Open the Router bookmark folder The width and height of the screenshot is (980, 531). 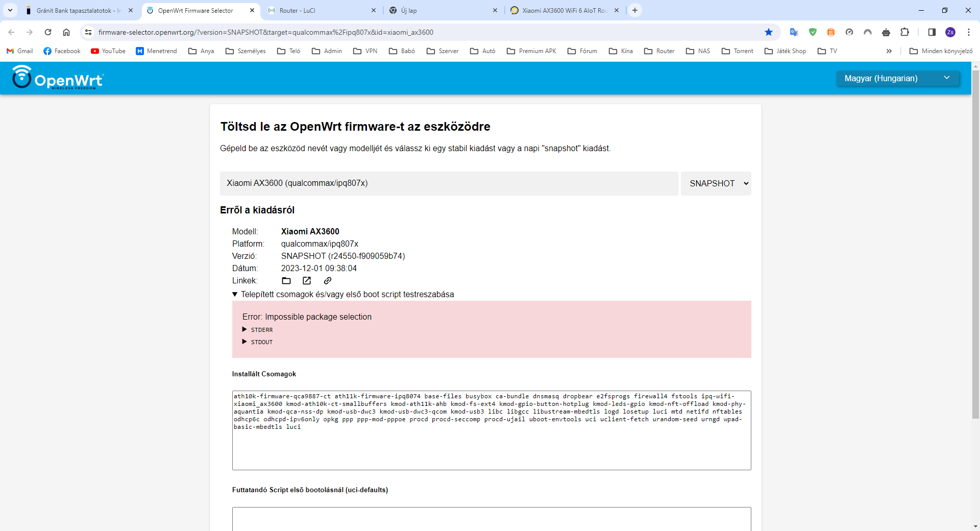click(659, 51)
